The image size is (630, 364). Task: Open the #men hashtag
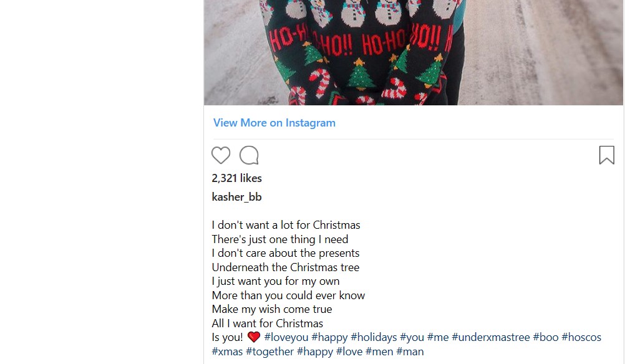pos(379,352)
